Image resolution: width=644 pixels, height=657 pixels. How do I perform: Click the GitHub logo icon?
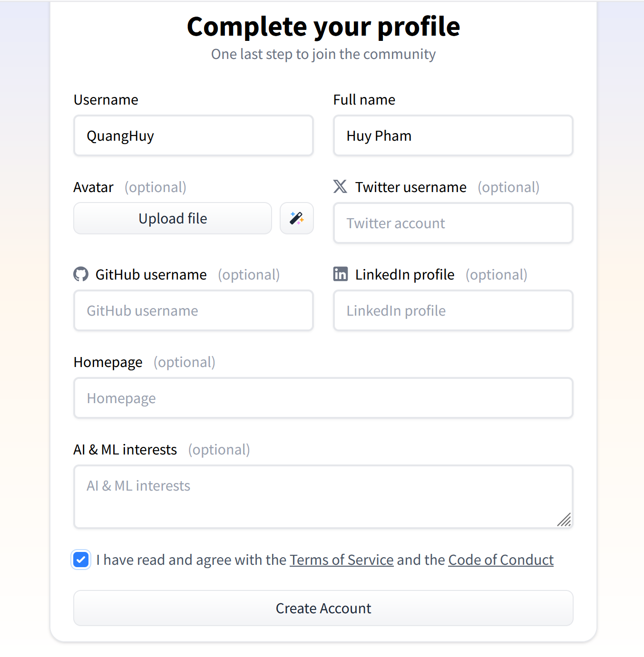coord(81,274)
